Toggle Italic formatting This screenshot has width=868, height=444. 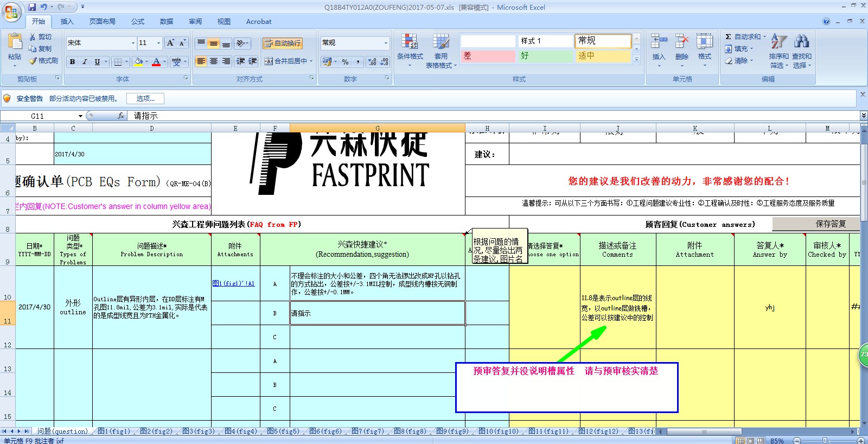[85, 62]
